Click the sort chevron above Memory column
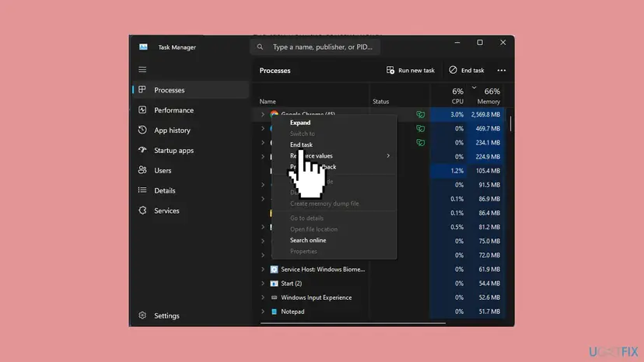Viewport: 644px width, 362px height. tap(474, 88)
